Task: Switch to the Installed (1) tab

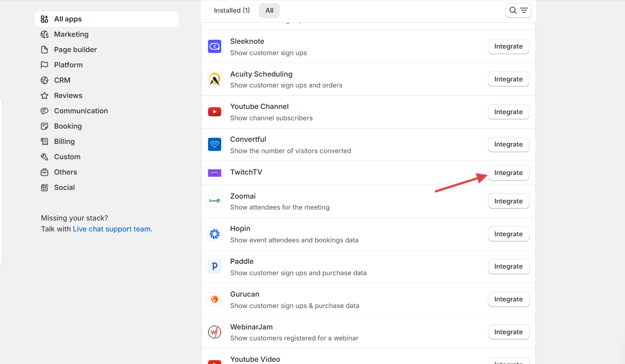Action: [232, 10]
